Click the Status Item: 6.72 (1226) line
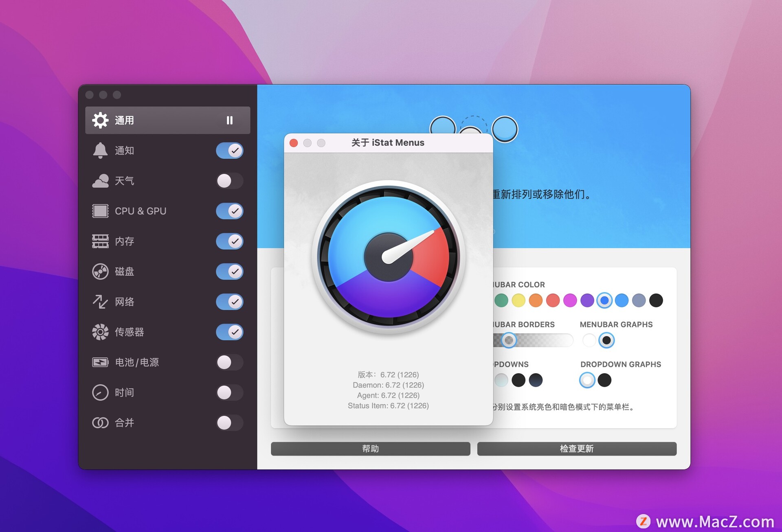This screenshot has width=782, height=532. click(388, 406)
